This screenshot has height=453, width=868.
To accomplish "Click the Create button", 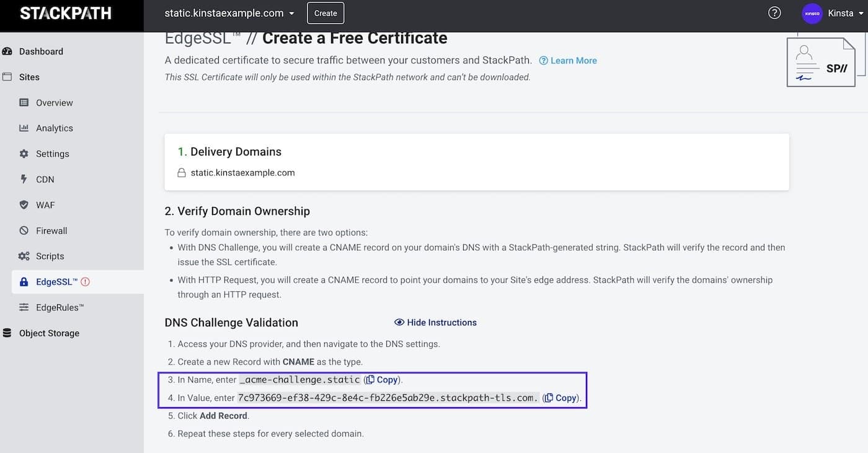I will [x=325, y=12].
